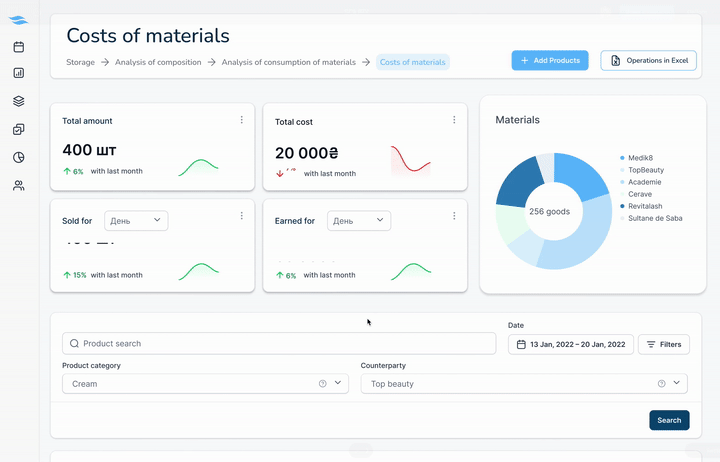The width and height of the screenshot is (720, 462).
Task: Open the Counterparty Top beauty dropdown
Action: [677, 384]
